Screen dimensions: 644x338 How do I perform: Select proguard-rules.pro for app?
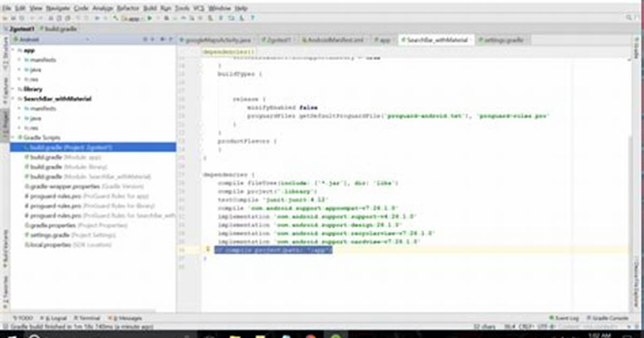point(86,196)
